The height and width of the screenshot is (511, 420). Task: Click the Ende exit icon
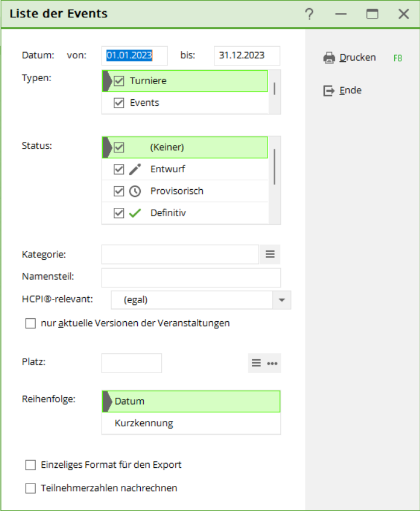[x=329, y=91]
